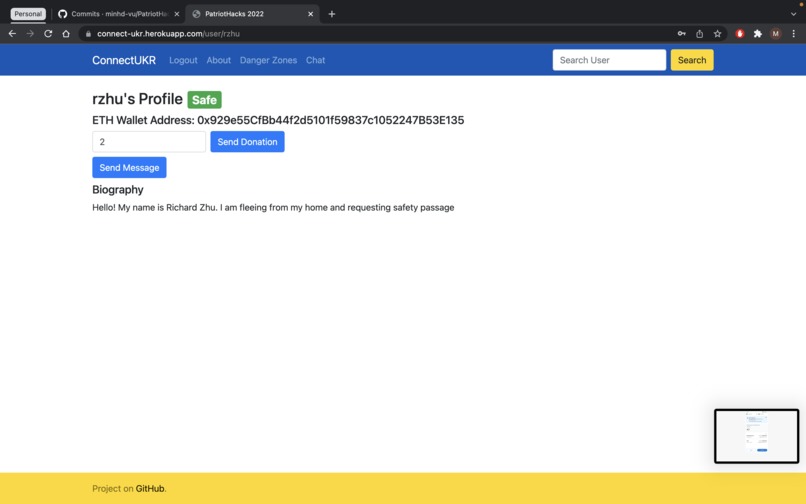Open the saved passwords key icon
Screen dimensions: 806x504
(x=682, y=33)
